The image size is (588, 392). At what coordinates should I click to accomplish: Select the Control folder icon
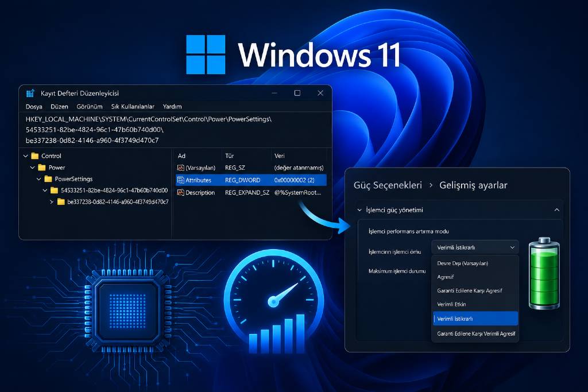(35, 156)
